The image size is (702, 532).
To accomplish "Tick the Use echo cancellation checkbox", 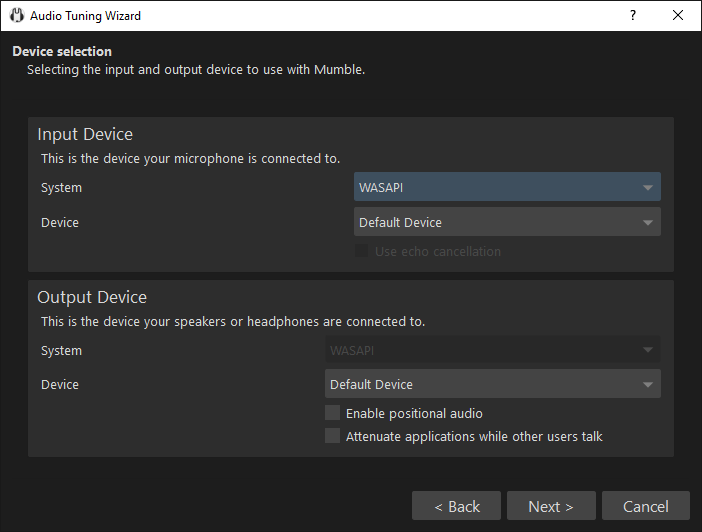I will coord(362,251).
